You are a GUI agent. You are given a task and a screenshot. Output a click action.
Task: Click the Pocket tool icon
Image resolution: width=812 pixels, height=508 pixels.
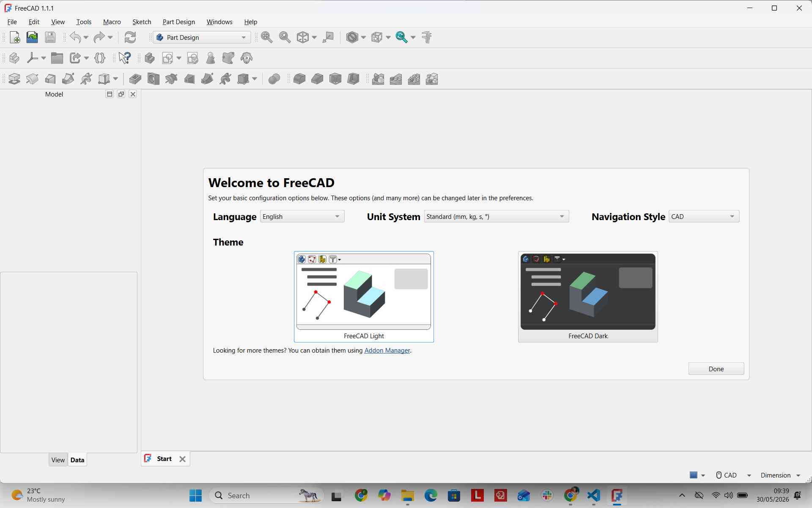135,79
